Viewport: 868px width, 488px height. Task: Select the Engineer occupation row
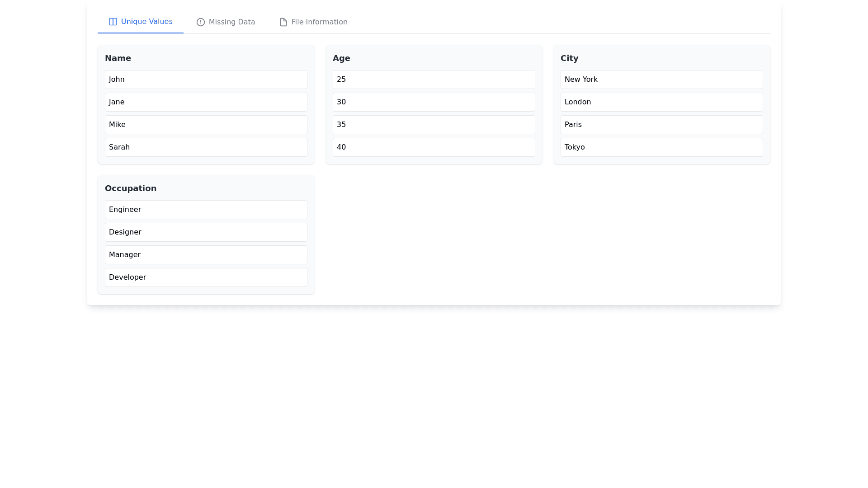(206, 210)
